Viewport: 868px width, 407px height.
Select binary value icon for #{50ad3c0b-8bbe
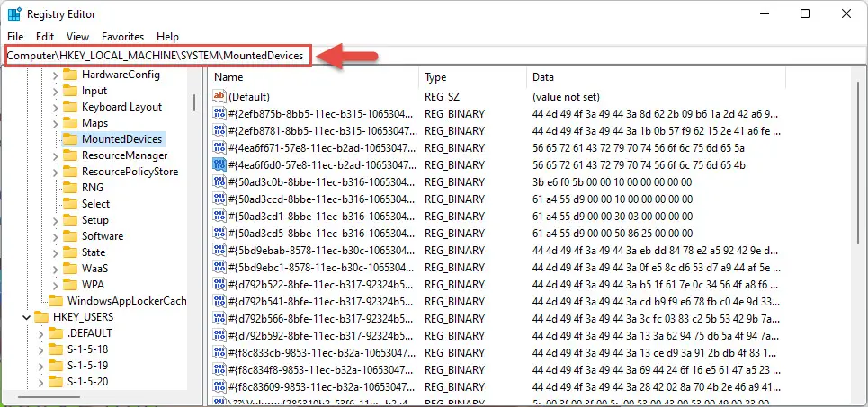(x=219, y=181)
